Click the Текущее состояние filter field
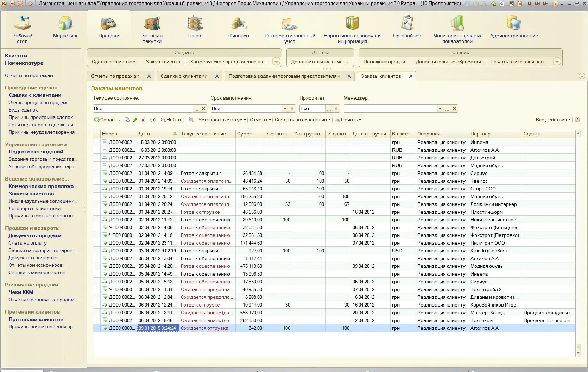The width and height of the screenshot is (588, 372). 143,109
